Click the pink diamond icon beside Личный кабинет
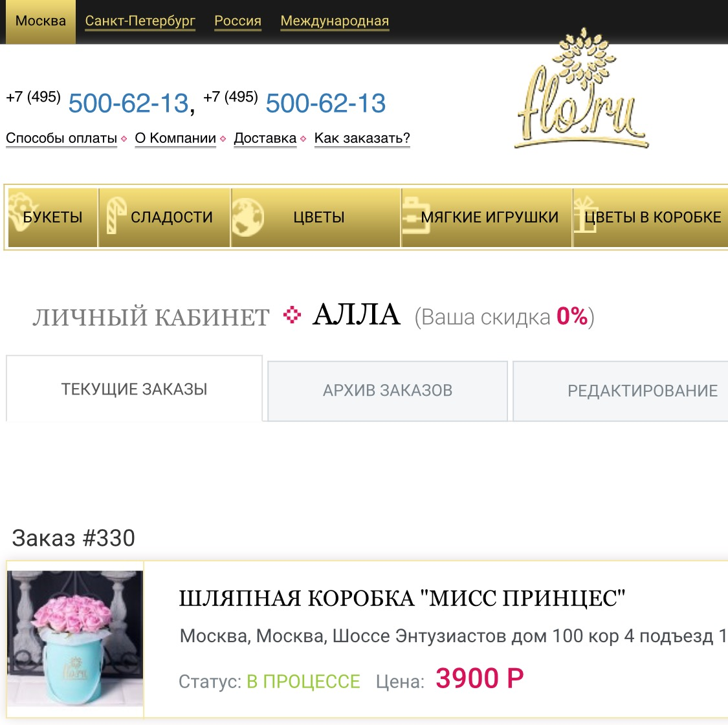 click(x=292, y=314)
